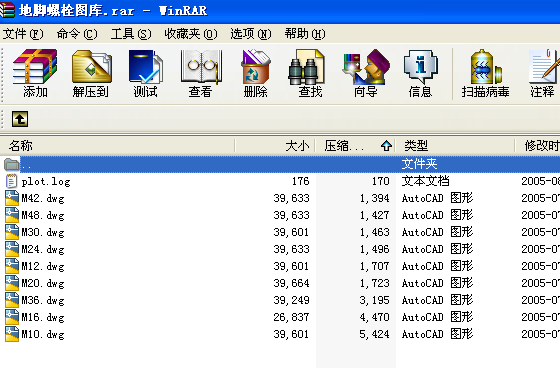Open the File (文件) menu
This screenshot has width=560, height=368.
pyautogui.click(x=23, y=34)
